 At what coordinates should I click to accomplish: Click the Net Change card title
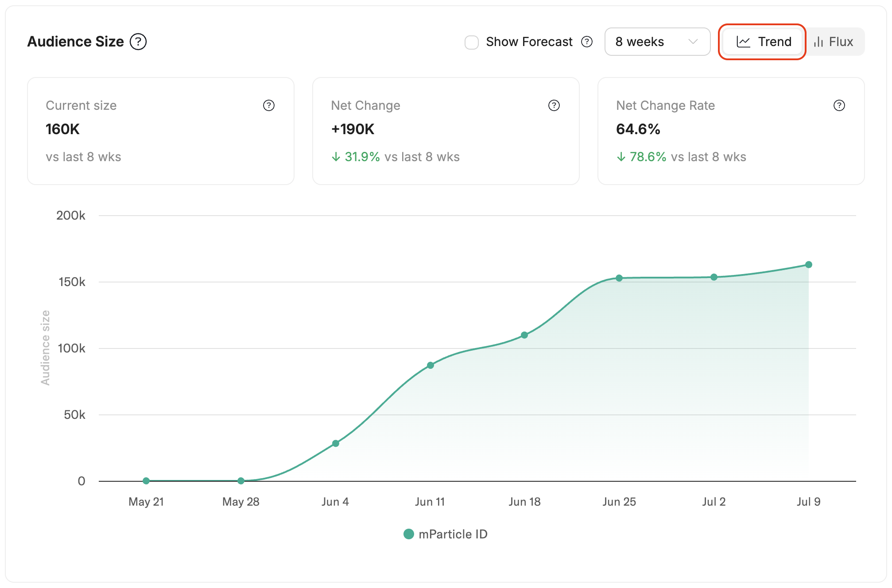tap(365, 105)
